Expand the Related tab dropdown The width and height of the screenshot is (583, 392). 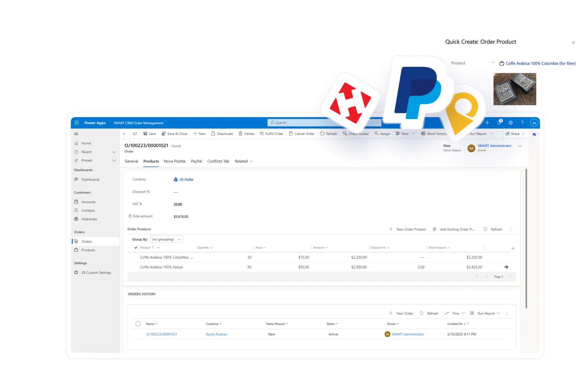(x=244, y=161)
